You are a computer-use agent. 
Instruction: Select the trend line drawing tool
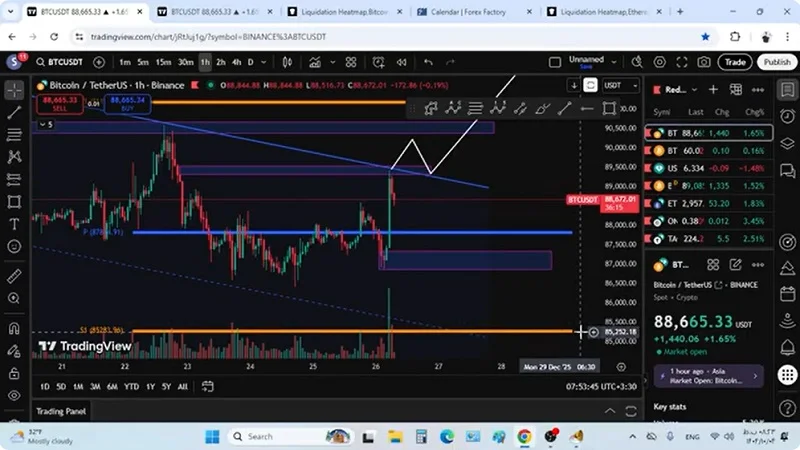click(x=14, y=112)
